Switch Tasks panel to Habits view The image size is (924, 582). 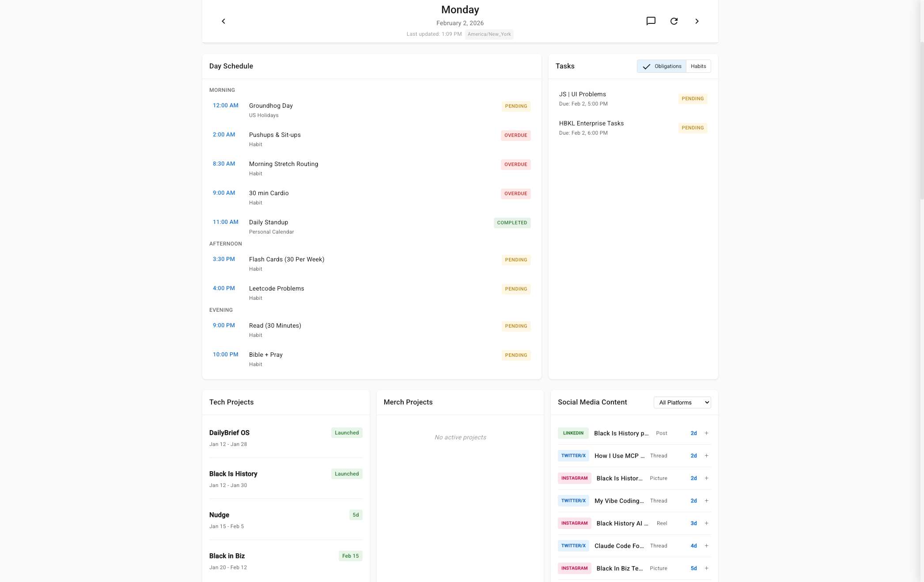click(698, 66)
